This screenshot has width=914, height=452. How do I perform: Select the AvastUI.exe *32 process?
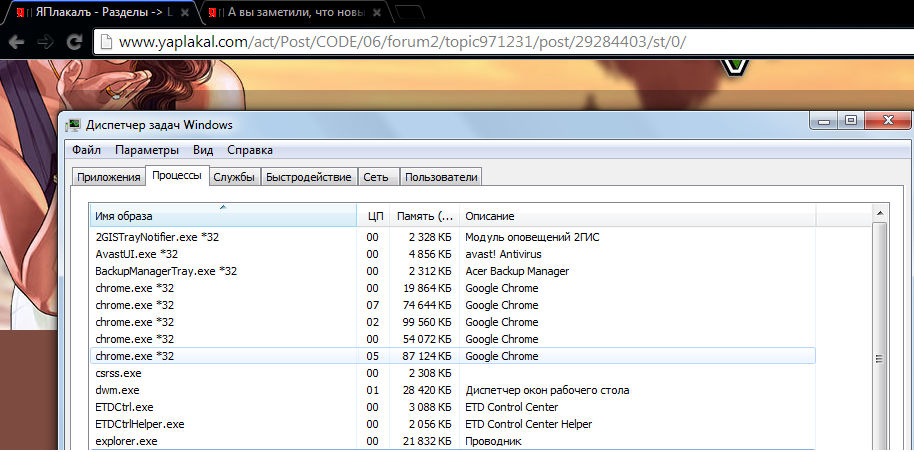[x=453, y=254]
